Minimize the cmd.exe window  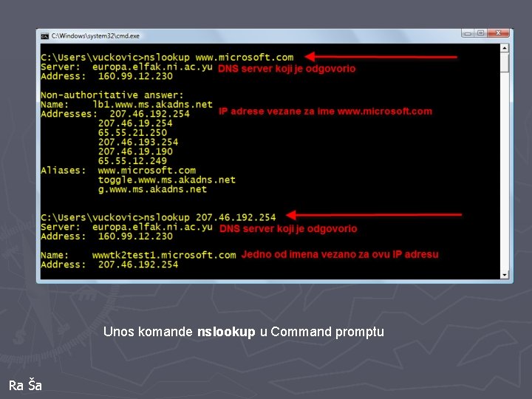[468, 33]
